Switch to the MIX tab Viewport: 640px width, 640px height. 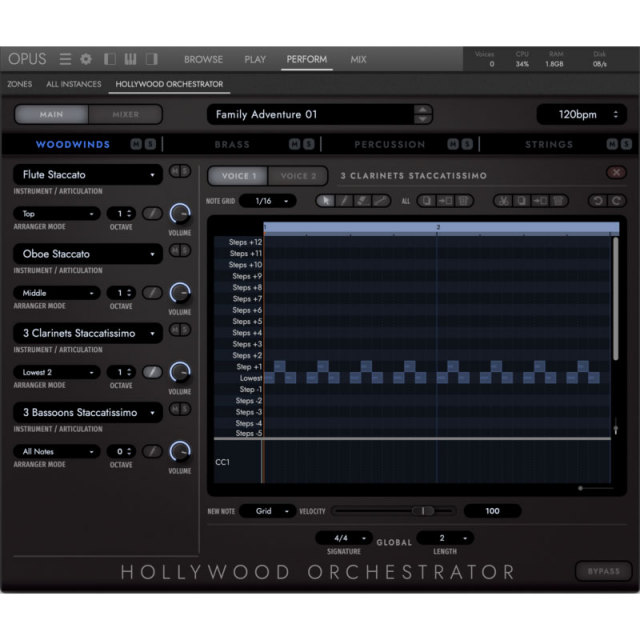pyautogui.click(x=358, y=60)
